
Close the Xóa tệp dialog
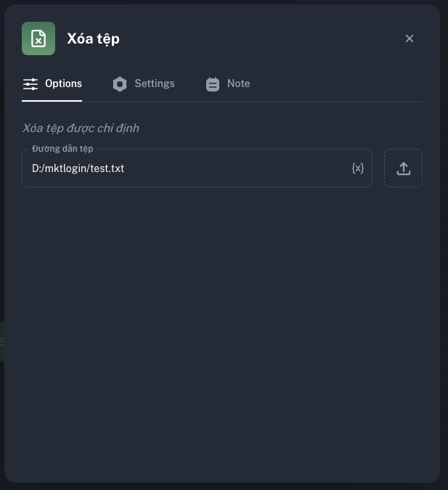point(410,38)
